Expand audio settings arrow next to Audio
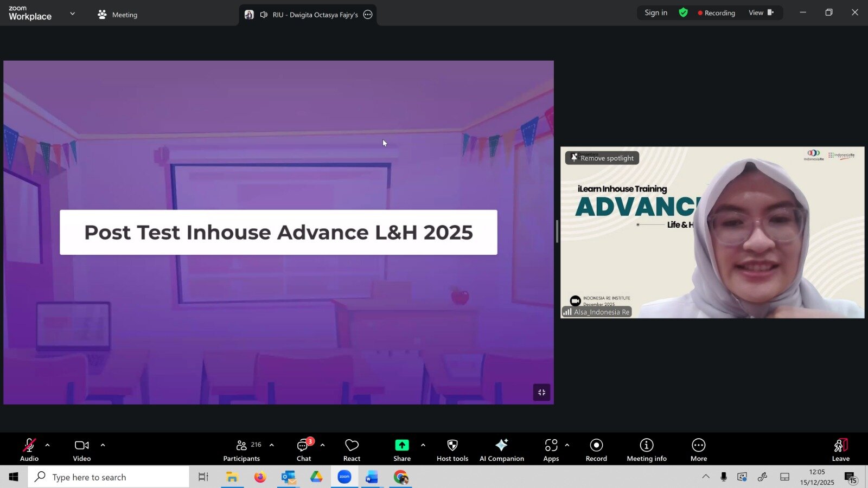868x488 pixels. (x=48, y=445)
